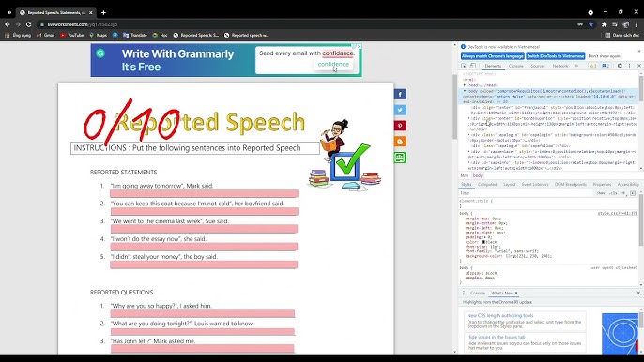Open the Event Listeners tab
This screenshot has height=362, width=644.
[x=535, y=185]
